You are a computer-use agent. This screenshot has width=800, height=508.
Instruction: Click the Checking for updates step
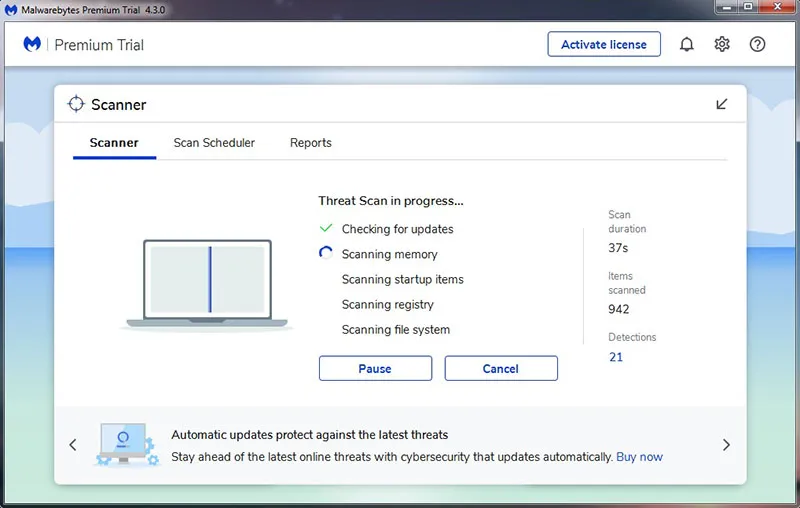click(x=397, y=229)
